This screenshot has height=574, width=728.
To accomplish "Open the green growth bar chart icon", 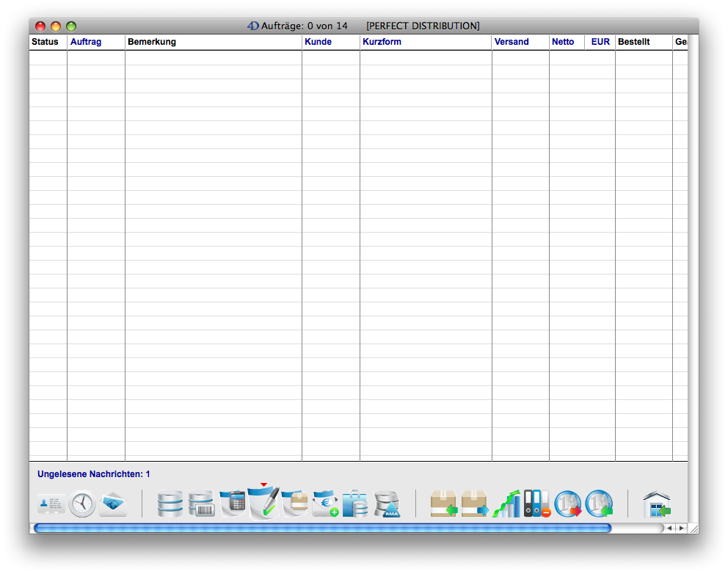I will (506, 504).
